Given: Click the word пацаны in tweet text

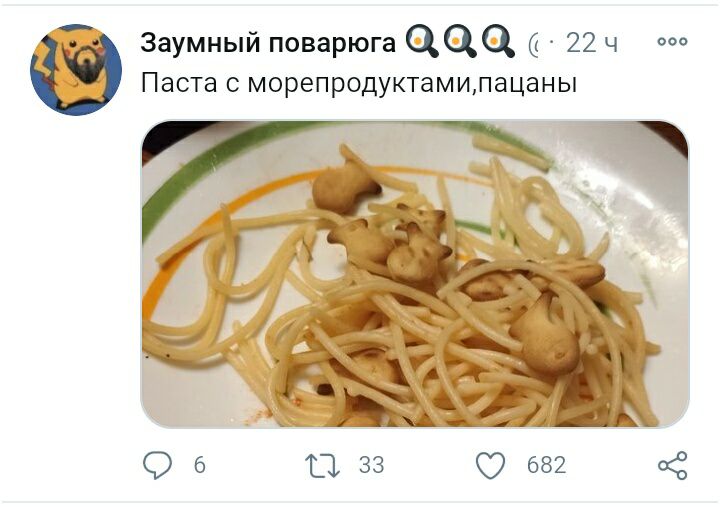Looking at the screenshot, I should pyautogui.click(x=525, y=85).
